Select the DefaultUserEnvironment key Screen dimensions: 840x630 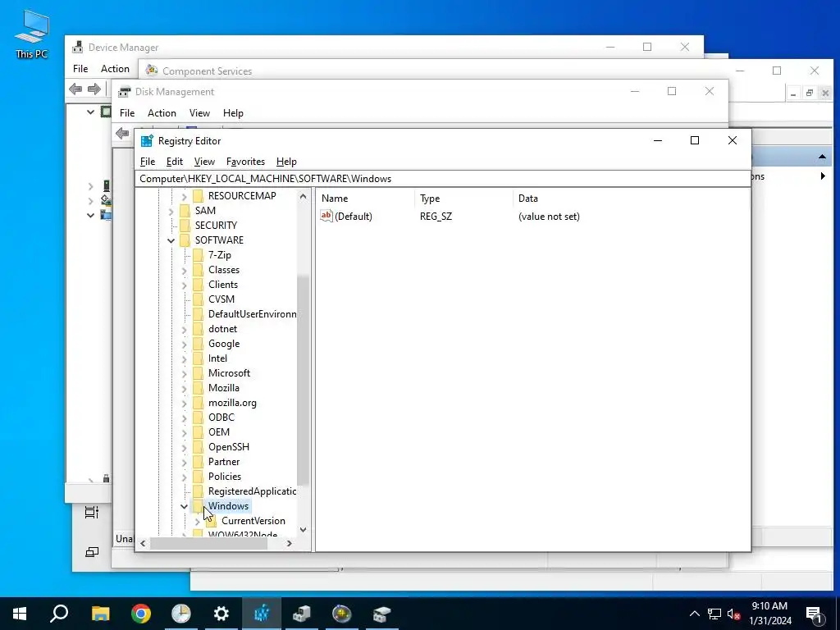pyautogui.click(x=253, y=314)
